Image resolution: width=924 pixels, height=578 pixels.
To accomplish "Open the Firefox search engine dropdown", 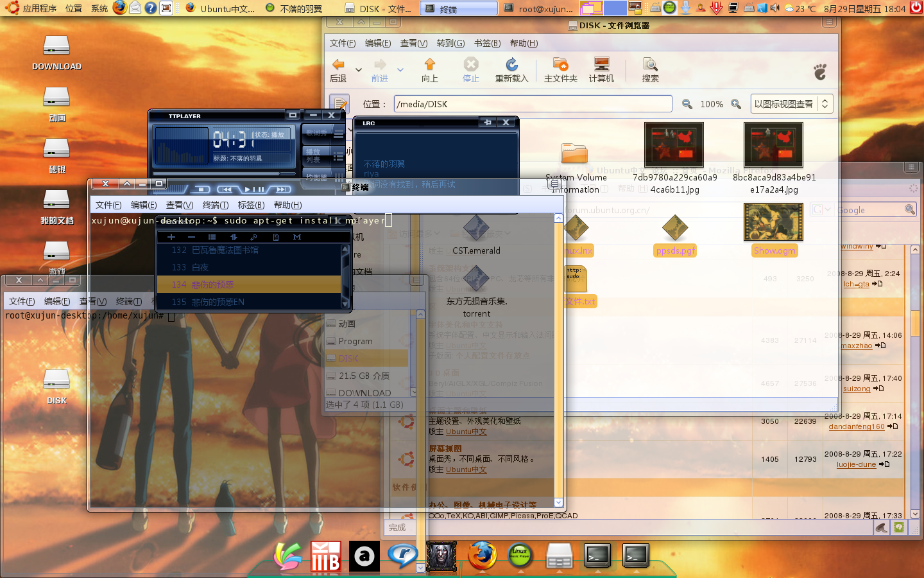I will pyautogui.click(x=821, y=209).
